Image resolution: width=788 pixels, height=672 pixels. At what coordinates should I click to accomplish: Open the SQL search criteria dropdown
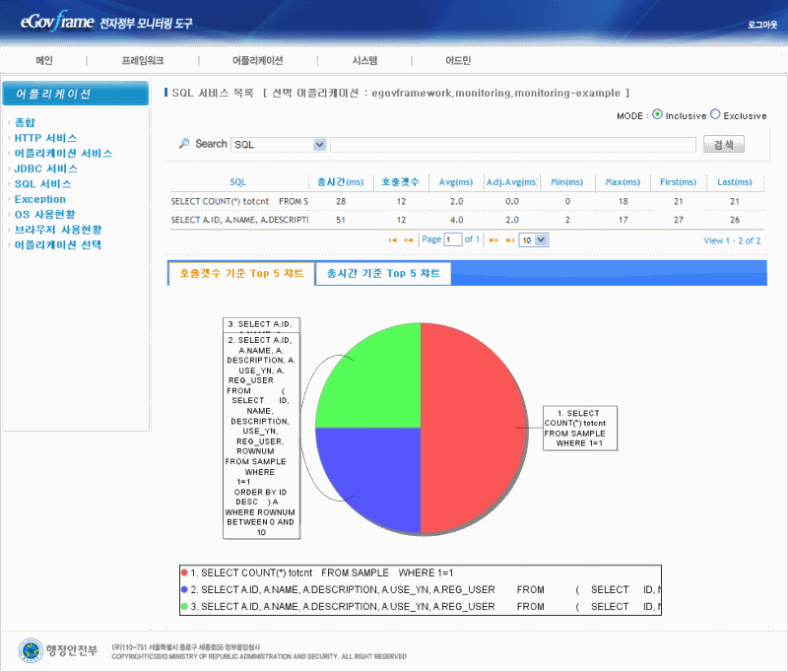tap(279, 145)
